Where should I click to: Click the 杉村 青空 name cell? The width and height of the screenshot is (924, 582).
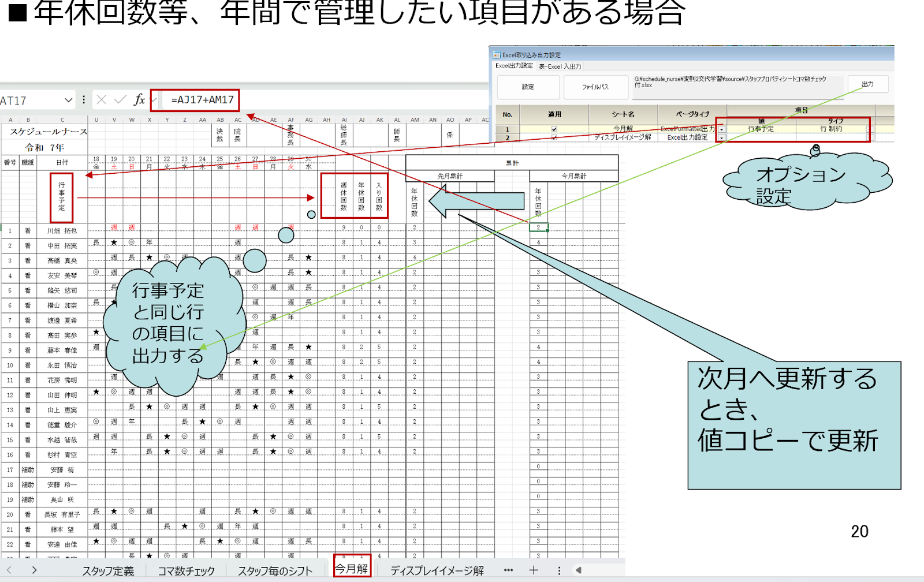62,455
